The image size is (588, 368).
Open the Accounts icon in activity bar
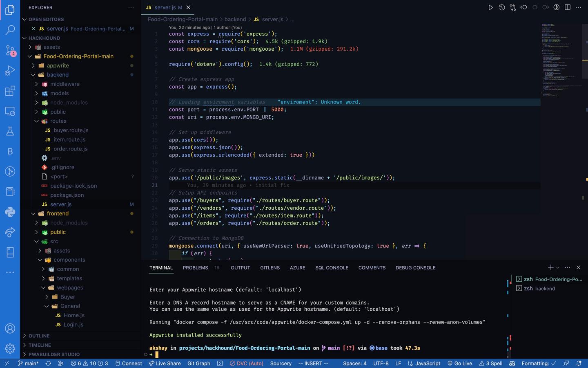pyautogui.click(x=10, y=328)
